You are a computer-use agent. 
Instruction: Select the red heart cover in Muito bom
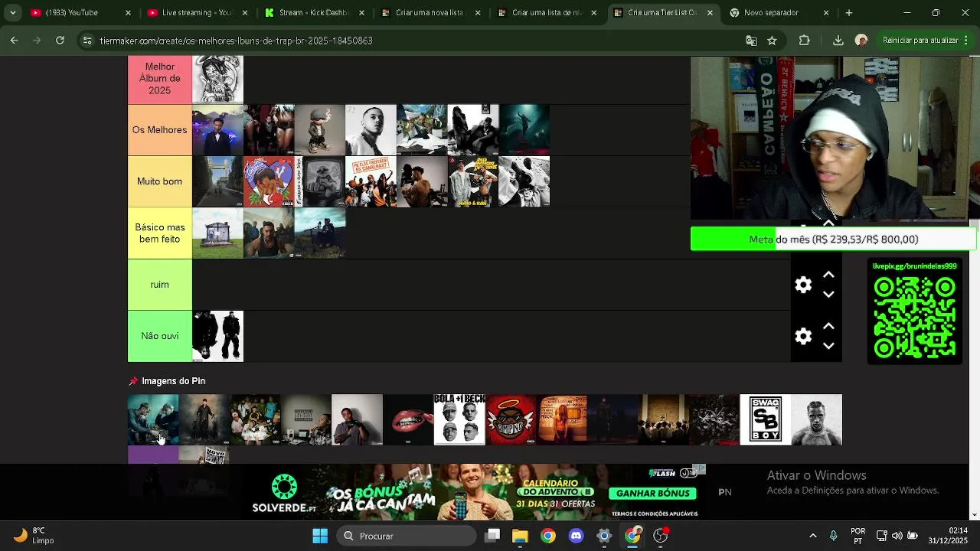[x=269, y=181]
